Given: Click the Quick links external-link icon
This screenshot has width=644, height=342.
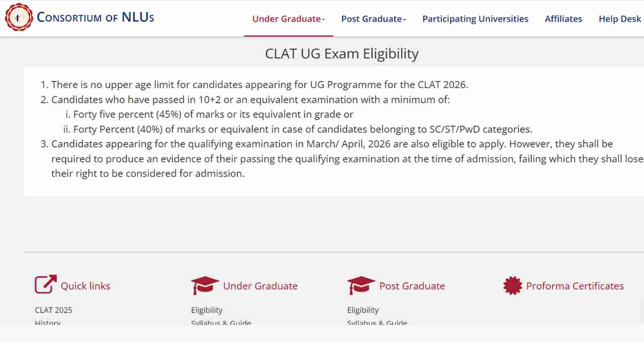Looking at the screenshot, I should (x=45, y=285).
